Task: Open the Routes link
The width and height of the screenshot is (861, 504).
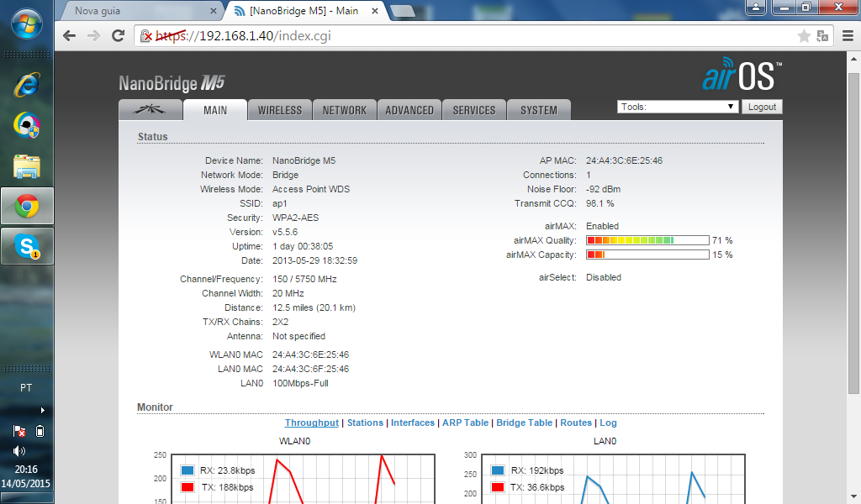Action: 576,423
